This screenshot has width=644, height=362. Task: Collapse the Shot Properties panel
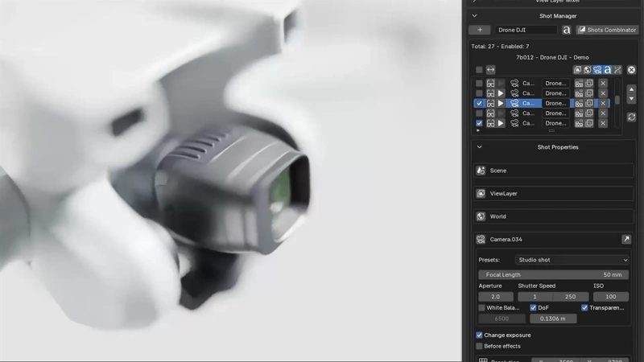click(479, 147)
